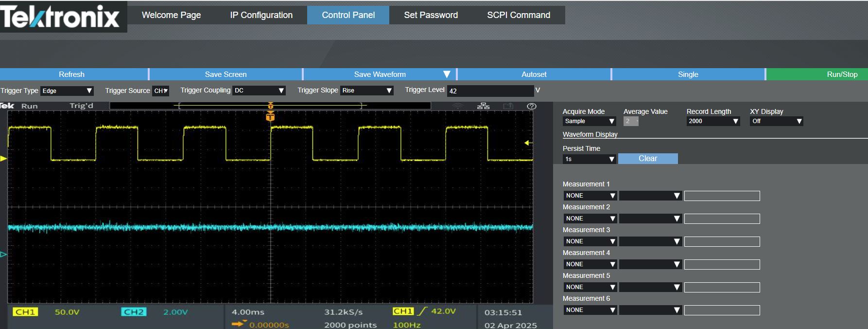Screen dimensions: 868x329
Task: Click the help question mark icon
Action: click(x=532, y=106)
